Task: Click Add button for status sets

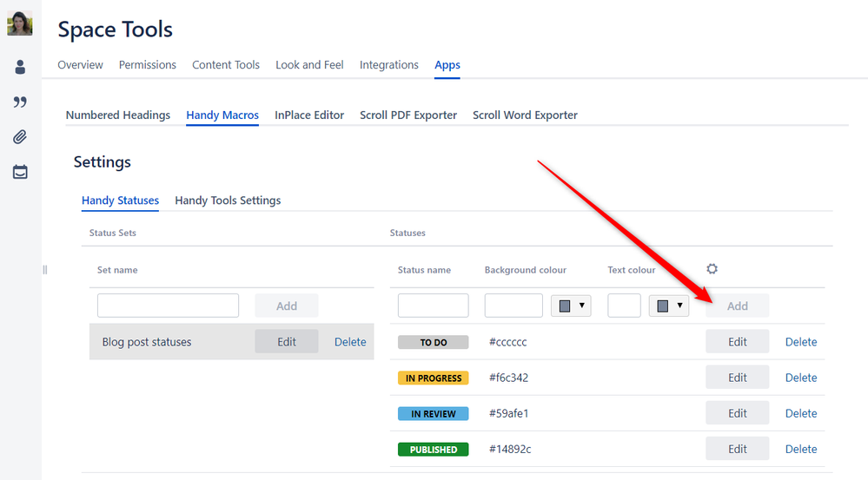Action: click(287, 306)
